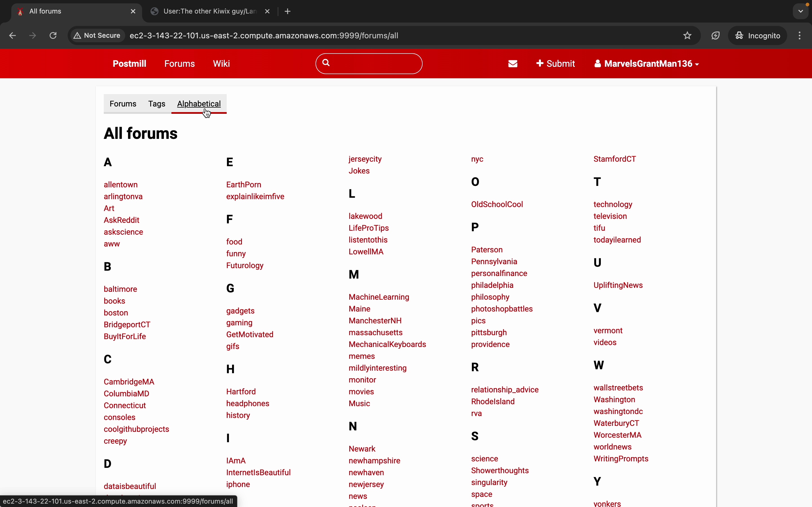Open Wiki in navigation bar
The width and height of the screenshot is (812, 507).
(221, 64)
